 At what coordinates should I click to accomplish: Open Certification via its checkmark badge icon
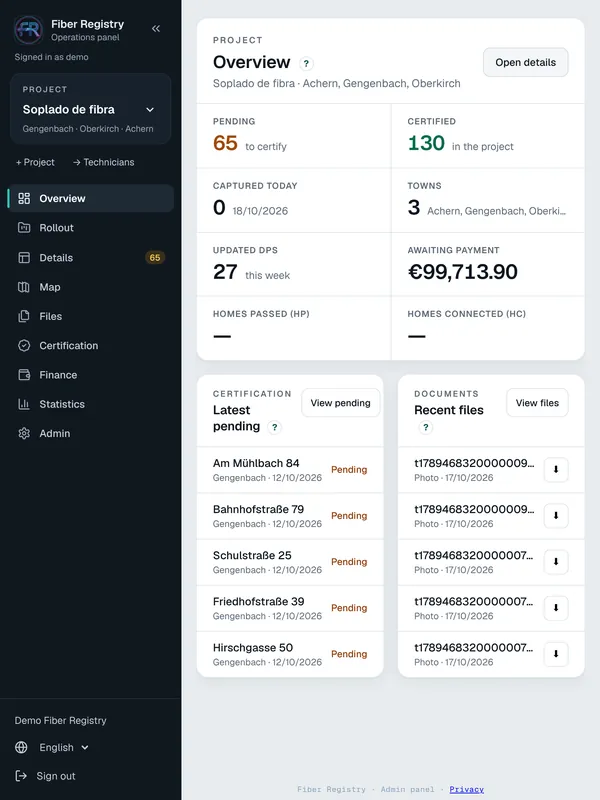click(24, 345)
